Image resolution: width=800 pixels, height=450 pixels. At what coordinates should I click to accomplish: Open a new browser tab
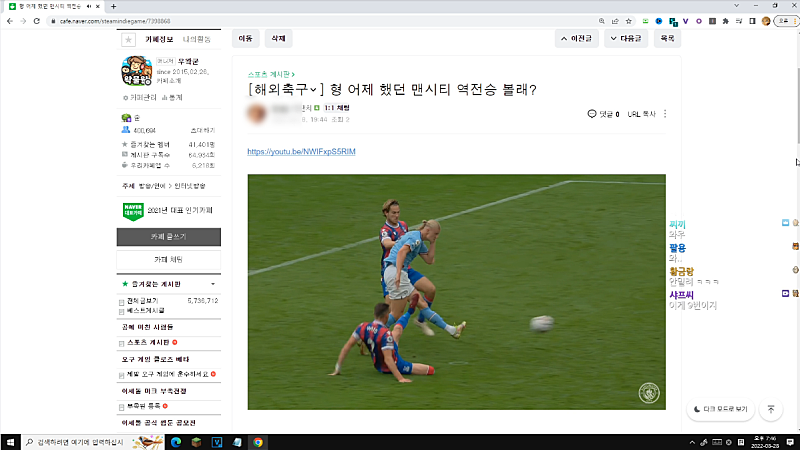pyautogui.click(x=113, y=6)
